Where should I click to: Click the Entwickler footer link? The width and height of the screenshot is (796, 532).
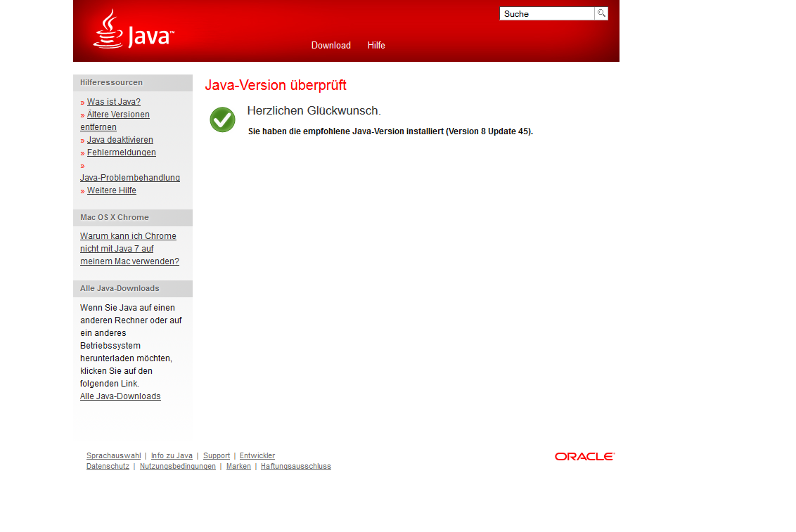click(x=257, y=456)
